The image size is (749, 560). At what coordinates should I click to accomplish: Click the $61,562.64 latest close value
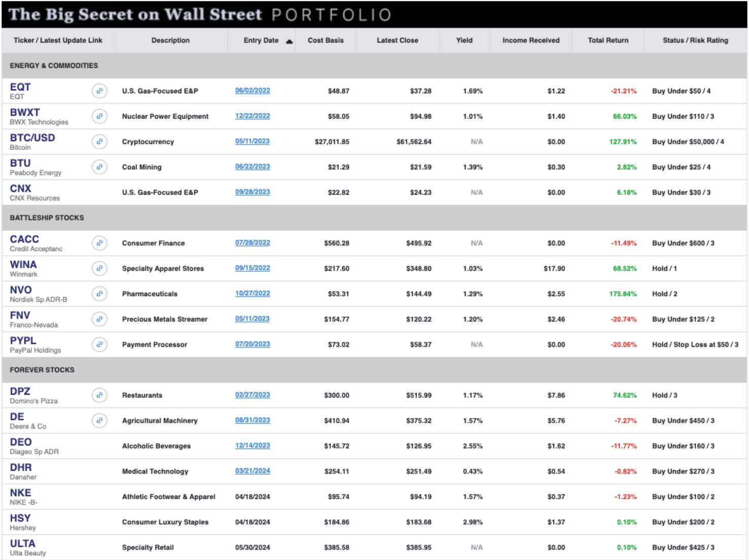(414, 142)
